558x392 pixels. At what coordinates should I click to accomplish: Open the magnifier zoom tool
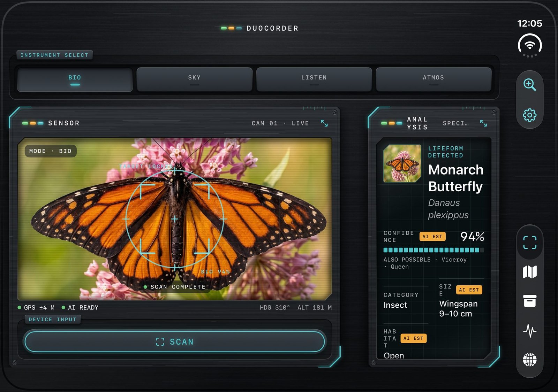(529, 85)
